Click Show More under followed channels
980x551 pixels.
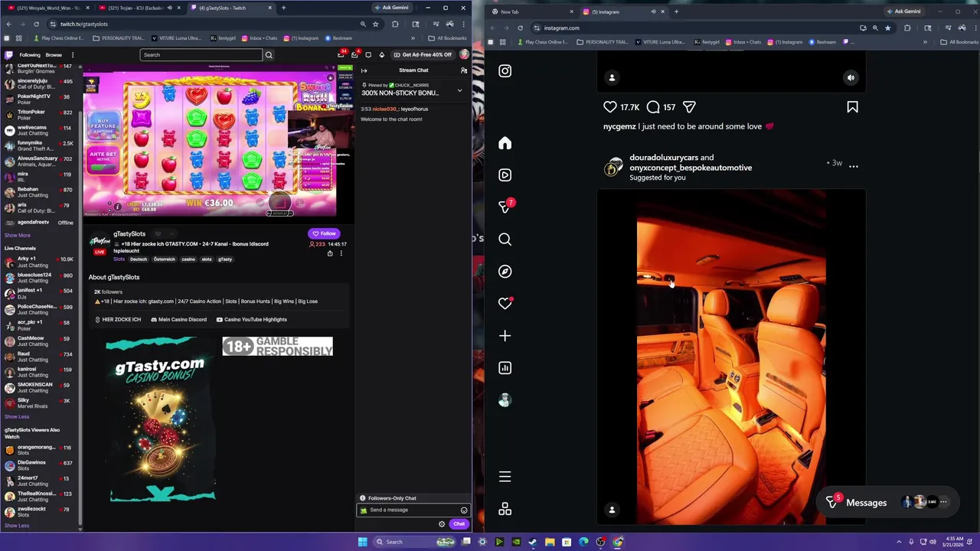tap(18, 236)
